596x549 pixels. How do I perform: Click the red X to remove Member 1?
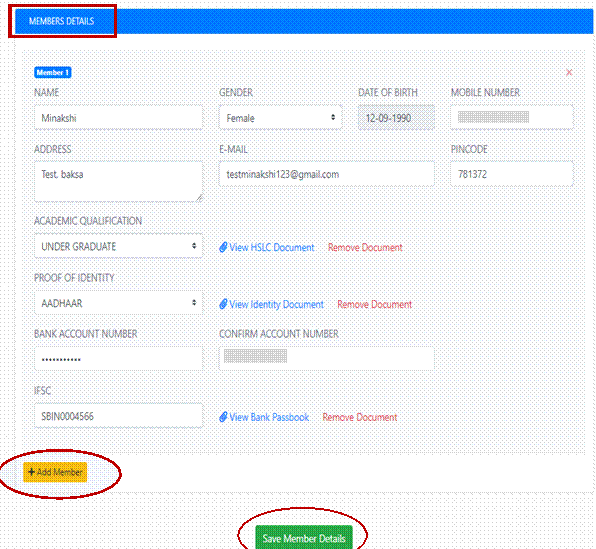click(569, 73)
